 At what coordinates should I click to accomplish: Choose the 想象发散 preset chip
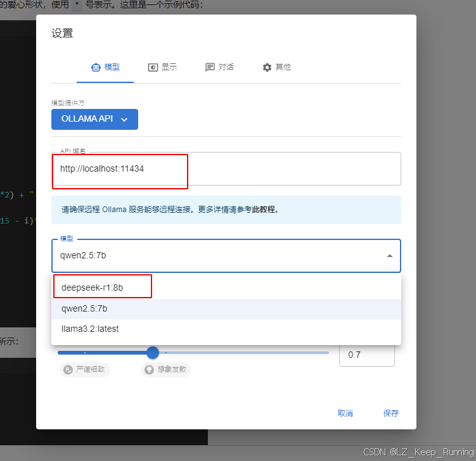166,369
